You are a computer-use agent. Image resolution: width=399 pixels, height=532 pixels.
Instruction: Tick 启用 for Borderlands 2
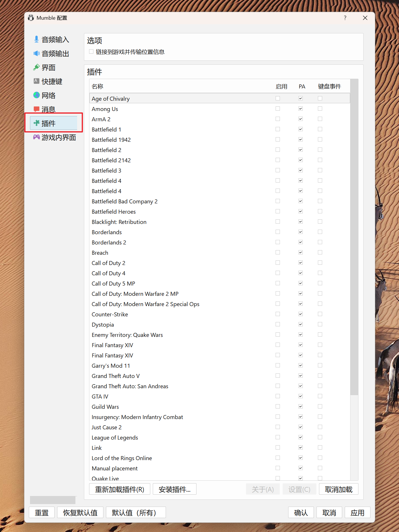pos(278,242)
